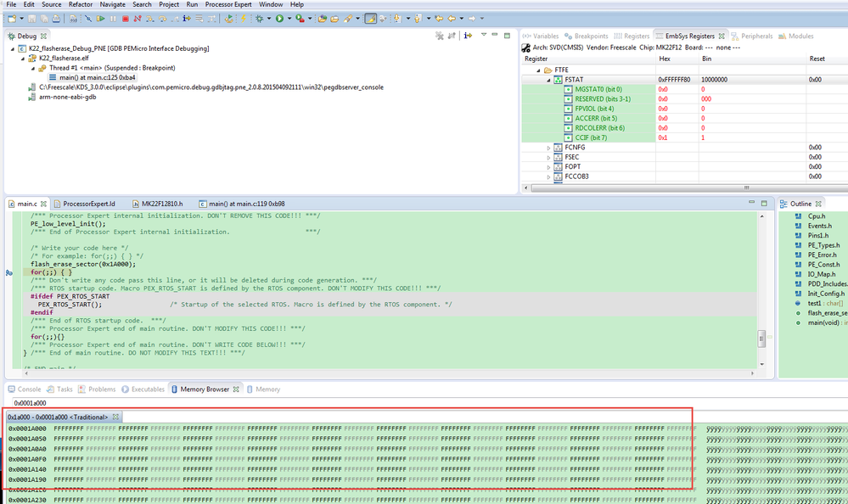Toggle the Mark Occurrences highlighter icon
The width and height of the screenshot is (848, 504).
tap(370, 19)
